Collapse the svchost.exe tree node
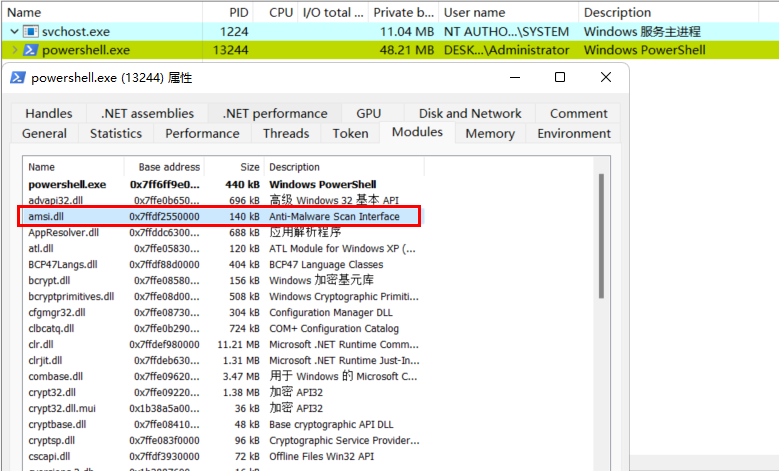This screenshot has width=779, height=471. [x=14, y=32]
